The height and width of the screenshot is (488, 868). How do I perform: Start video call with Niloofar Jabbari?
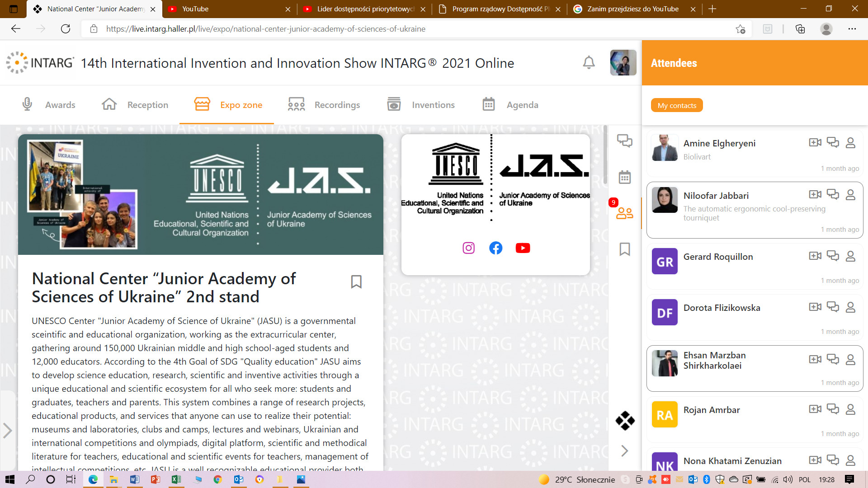[x=815, y=195]
